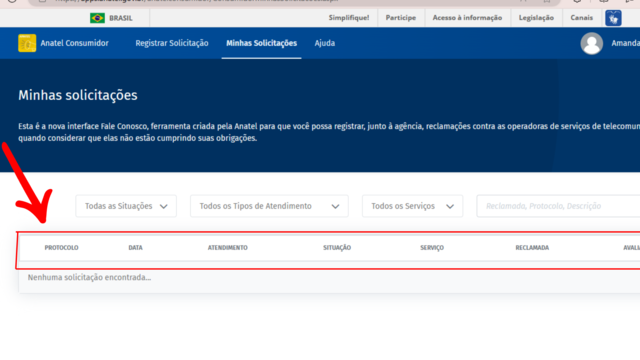Viewport: 640px width, 360px height.
Task: Click the Reclamada, Protocolo, Descrição search field
Action: 558,206
